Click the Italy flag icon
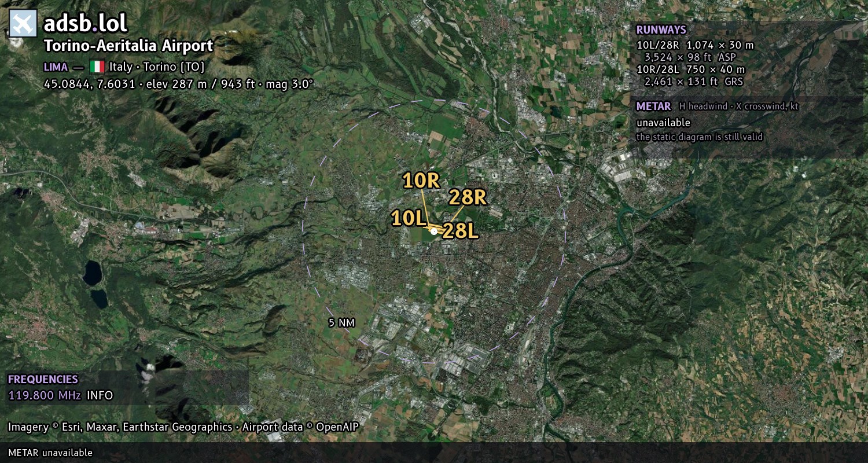This screenshot has width=868, height=463. point(97,67)
